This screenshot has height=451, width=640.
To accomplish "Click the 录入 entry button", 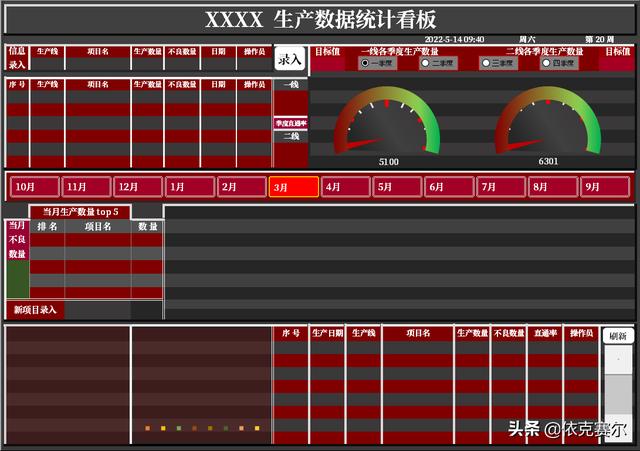I will (289, 59).
